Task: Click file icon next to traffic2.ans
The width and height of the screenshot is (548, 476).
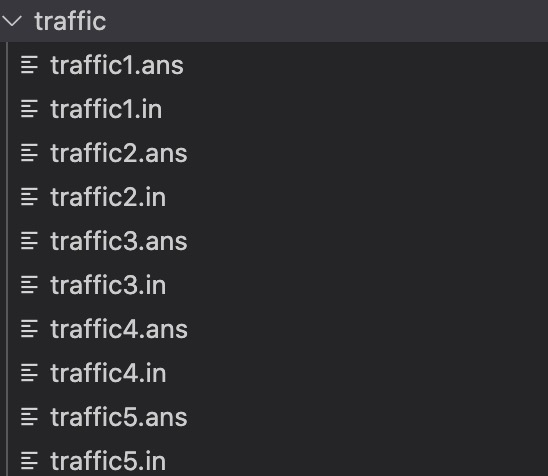Action: [x=29, y=153]
